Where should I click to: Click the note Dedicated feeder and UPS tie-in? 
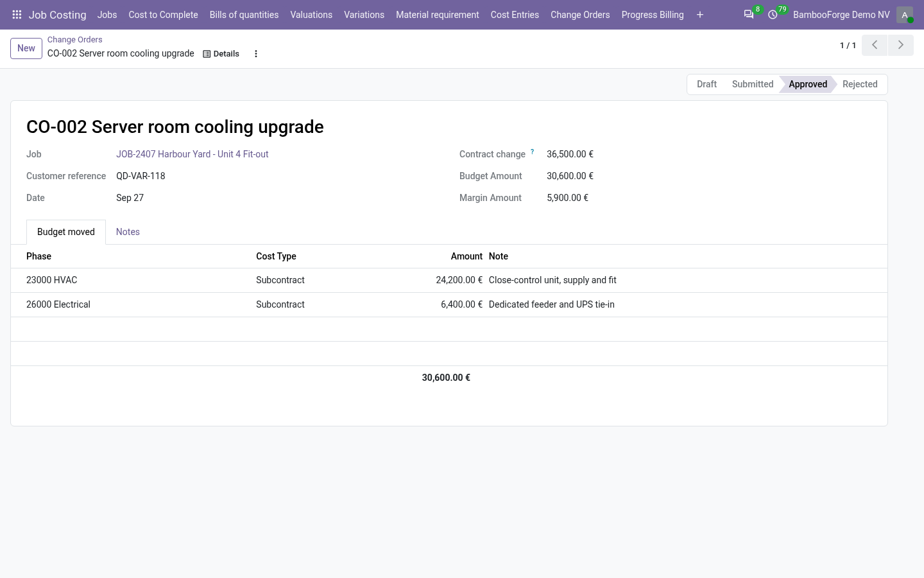pyautogui.click(x=552, y=304)
